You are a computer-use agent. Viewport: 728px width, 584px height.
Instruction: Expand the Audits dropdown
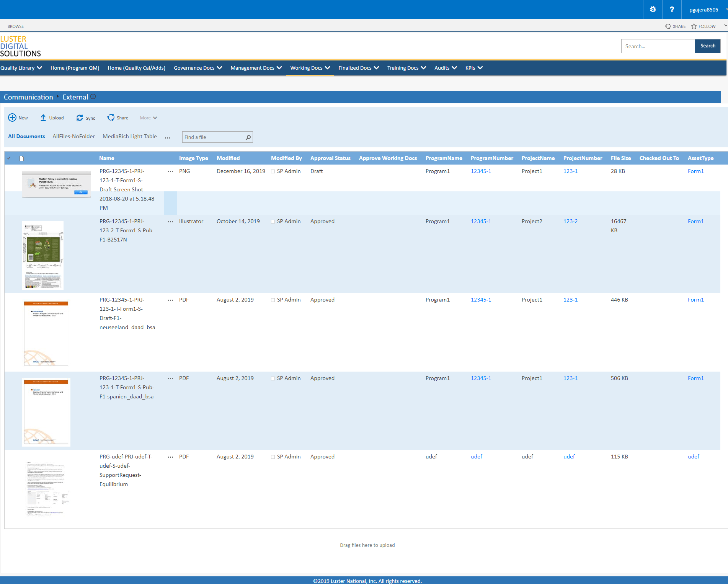coord(454,68)
